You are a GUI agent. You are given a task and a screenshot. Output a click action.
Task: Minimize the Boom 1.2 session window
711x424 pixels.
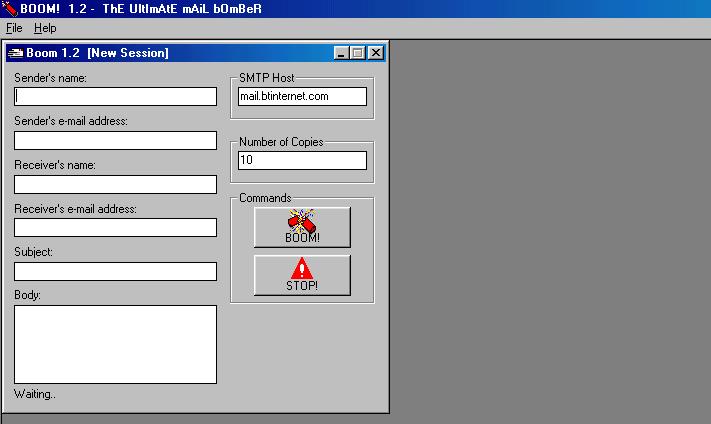tap(342, 53)
